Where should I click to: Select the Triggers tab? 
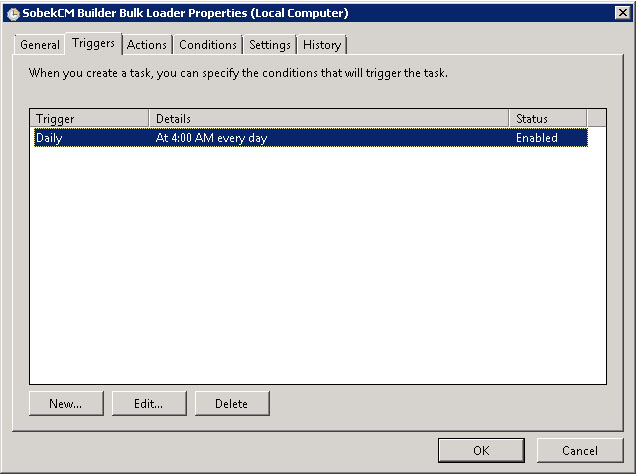[93, 43]
